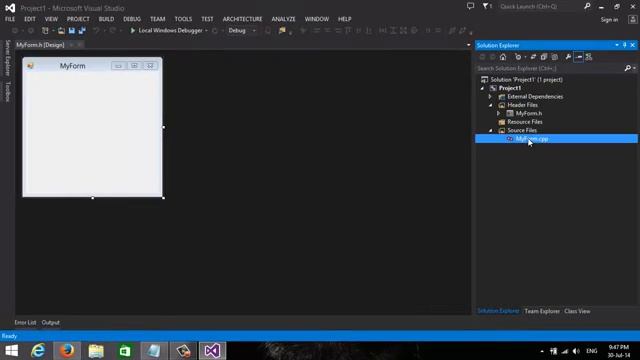Click the Save toolbar icon
The image size is (640, 360).
click(x=71, y=31)
